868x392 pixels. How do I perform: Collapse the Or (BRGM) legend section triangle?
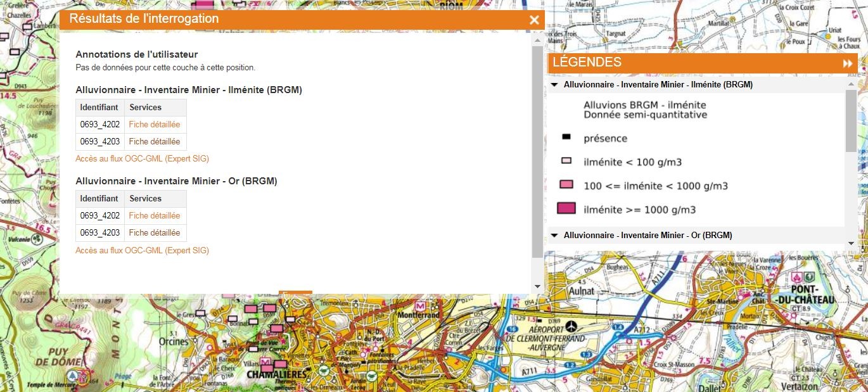coord(554,236)
